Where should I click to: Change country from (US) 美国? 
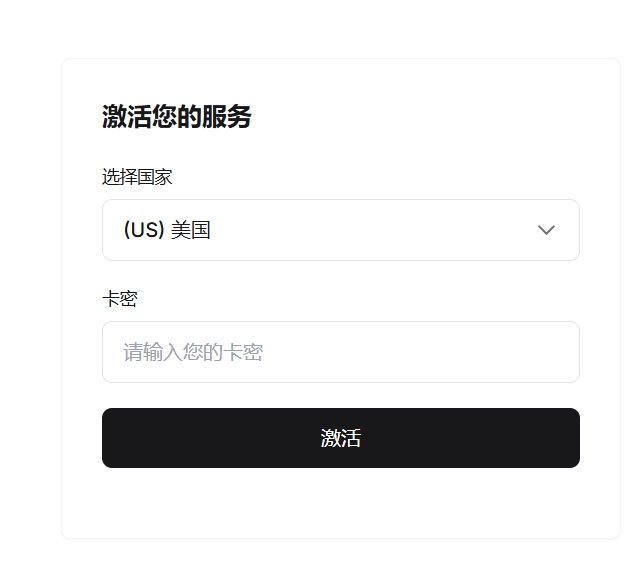coord(340,230)
